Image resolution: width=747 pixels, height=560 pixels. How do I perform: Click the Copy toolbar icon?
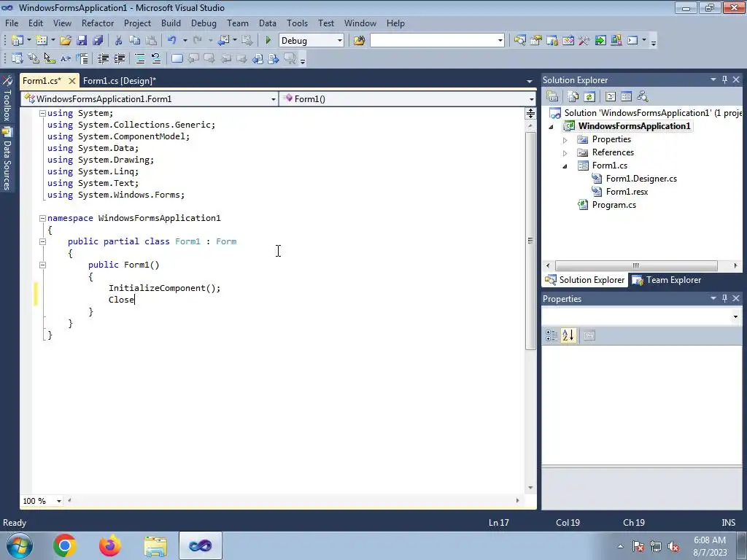[x=135, y=41]
